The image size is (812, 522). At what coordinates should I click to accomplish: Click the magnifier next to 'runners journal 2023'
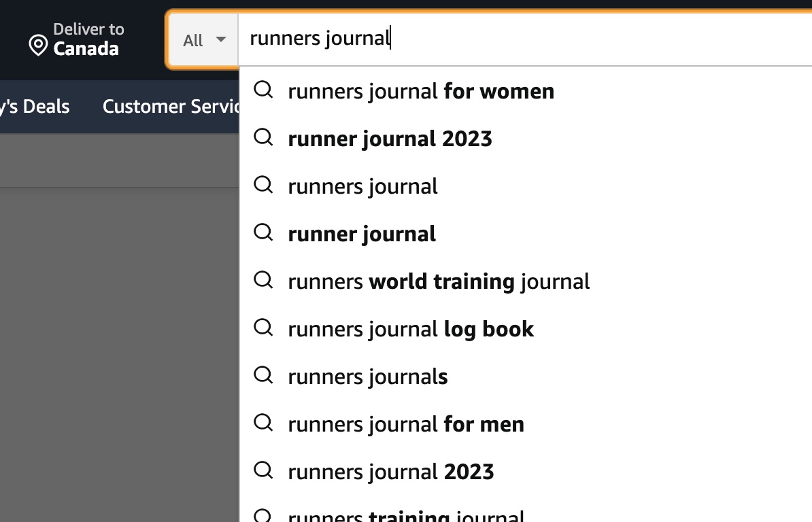[x=263, y=470]
